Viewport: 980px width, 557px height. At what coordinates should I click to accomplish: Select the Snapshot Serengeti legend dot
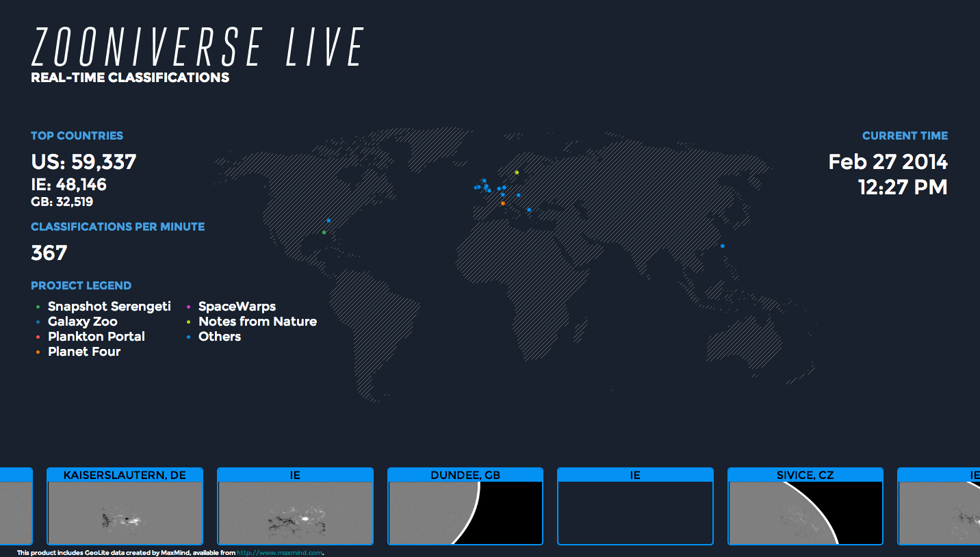pyautogui.click(x=38, y=307)
